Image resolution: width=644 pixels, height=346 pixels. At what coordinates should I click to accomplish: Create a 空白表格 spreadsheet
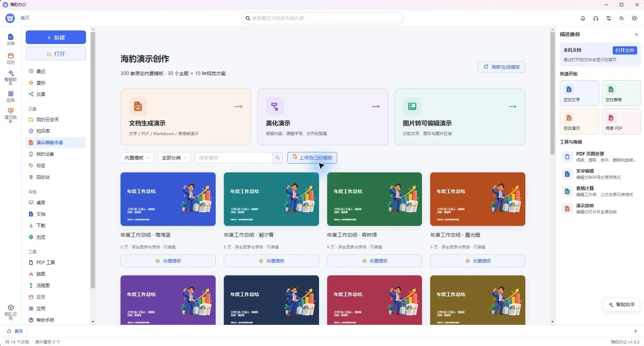click(621, 93)
